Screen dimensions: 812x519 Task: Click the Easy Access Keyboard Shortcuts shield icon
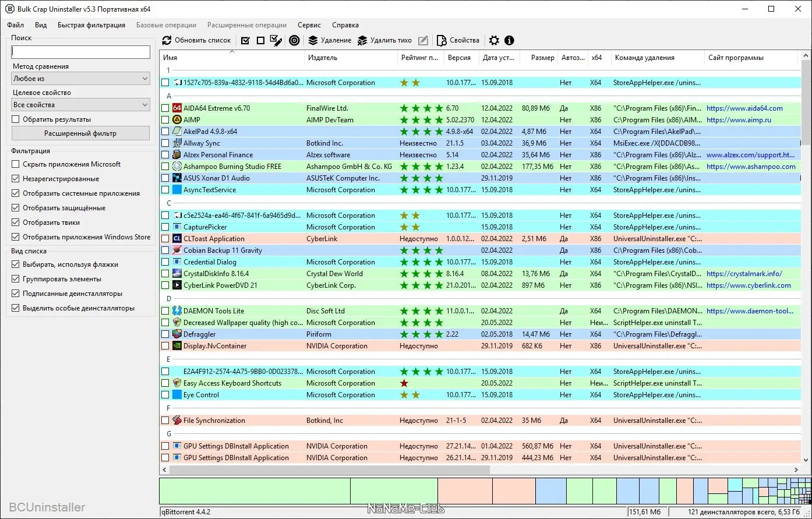tap(177, 383)
